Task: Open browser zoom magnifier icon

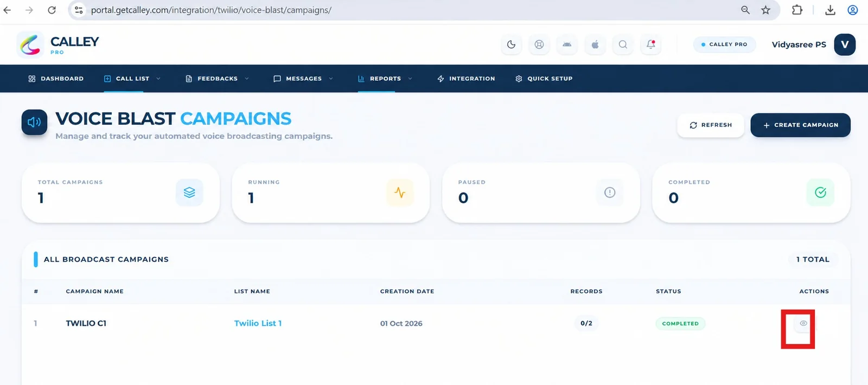Action: (x=745, y=10)
